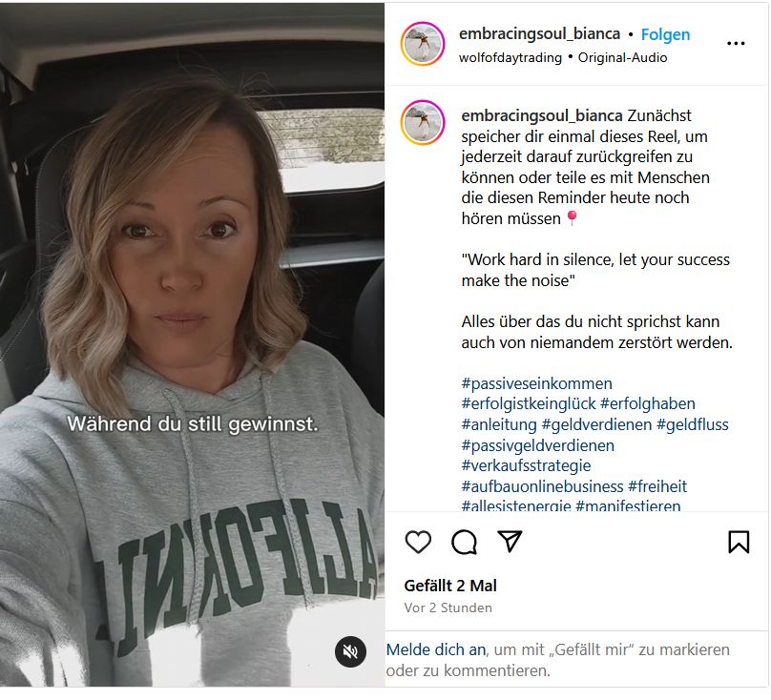Image resolution: width=771 pixels, height=700 pixels.
Task: Like the reel with the heart icon
Action: 418,542
